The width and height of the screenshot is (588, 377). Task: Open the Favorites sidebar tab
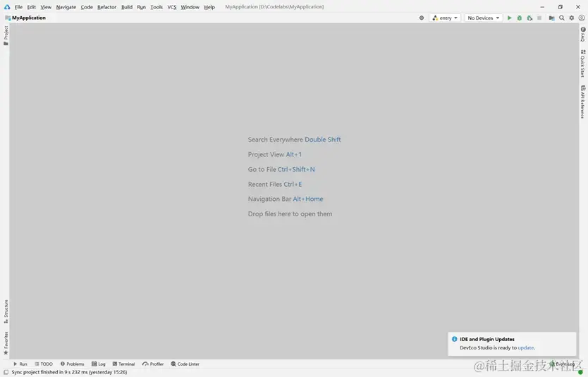pos(6,343)
